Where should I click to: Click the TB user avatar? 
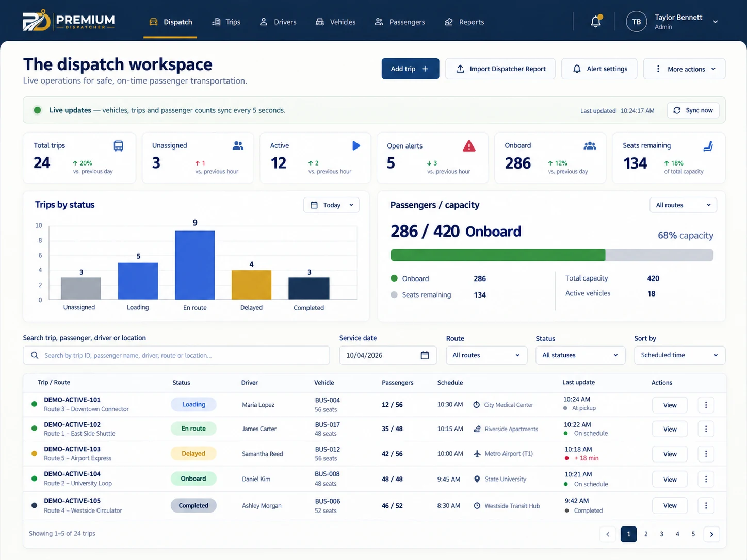pos(636,22)
